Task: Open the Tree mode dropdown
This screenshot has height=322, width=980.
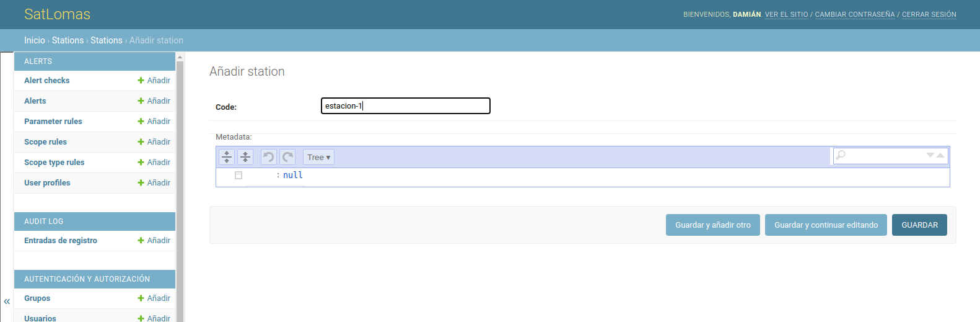Action: click(318, 157)
